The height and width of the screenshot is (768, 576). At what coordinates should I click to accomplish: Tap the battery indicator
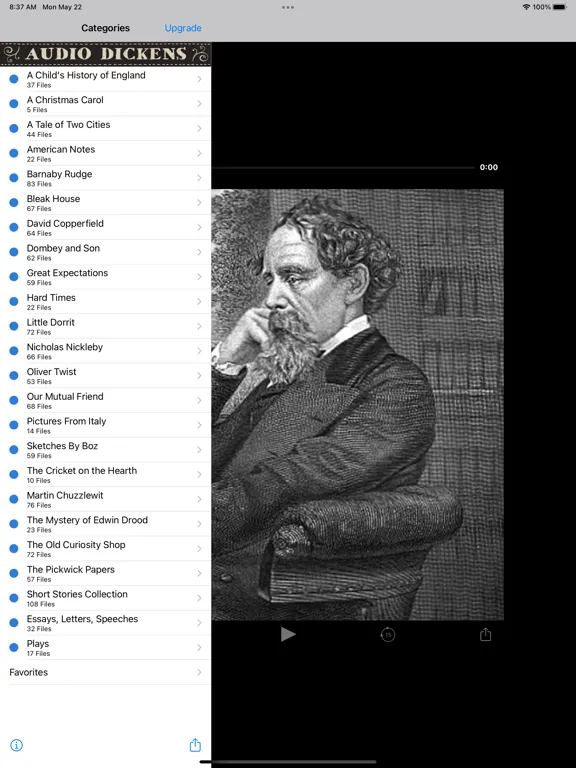(560, 7)
